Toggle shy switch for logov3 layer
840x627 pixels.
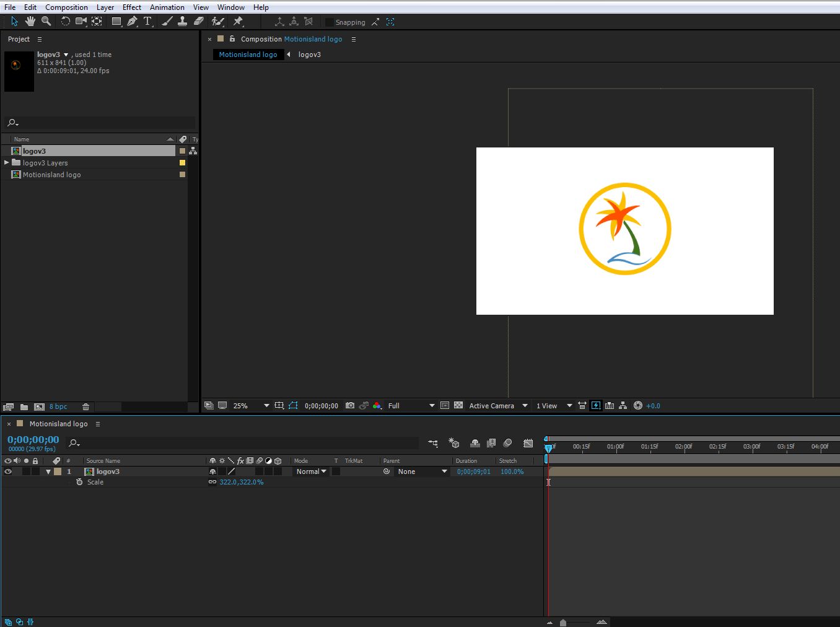(212, 471)
